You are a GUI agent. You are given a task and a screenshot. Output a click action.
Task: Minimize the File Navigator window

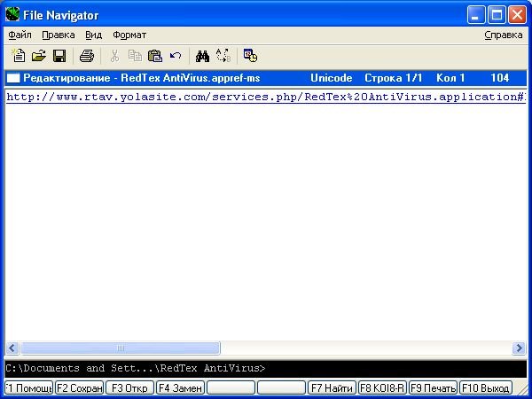[475, 15]
